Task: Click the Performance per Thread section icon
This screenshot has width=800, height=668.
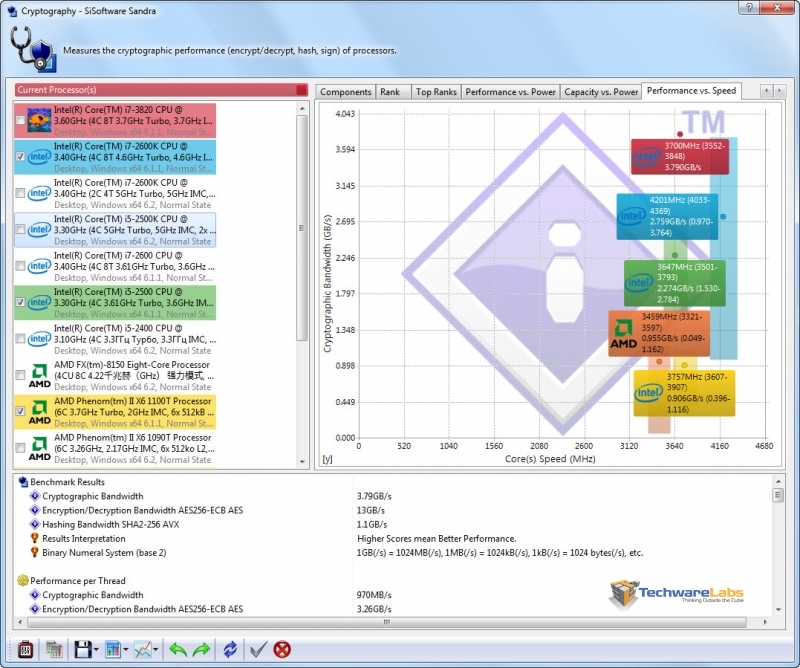Action: tap(23, 580)
